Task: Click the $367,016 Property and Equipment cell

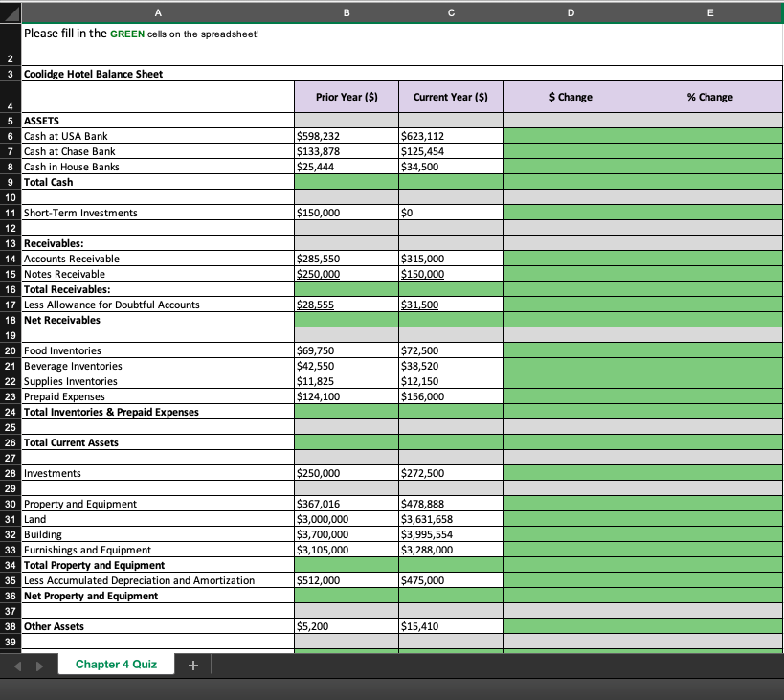Action: point(347,504)
